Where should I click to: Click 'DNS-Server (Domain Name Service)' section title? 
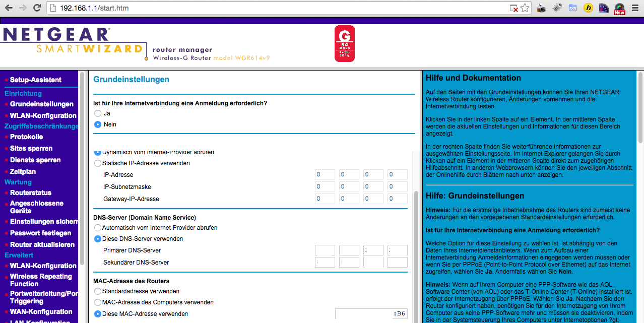[145, 218]
